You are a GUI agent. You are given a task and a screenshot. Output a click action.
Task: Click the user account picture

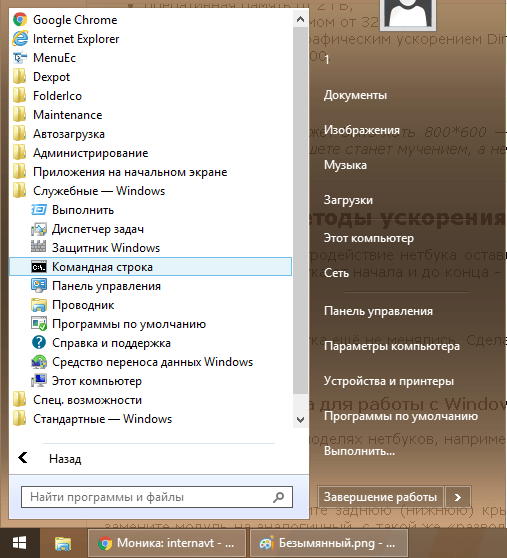408,14
